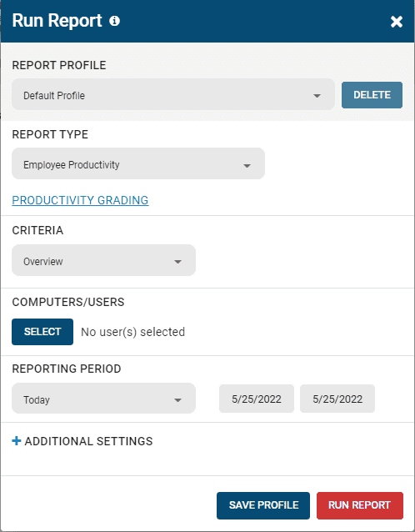Screen dimensions: 415x532
Task: Click the Criteria dropdown caret
Action: pyautogui.click(x=177, y=262)
